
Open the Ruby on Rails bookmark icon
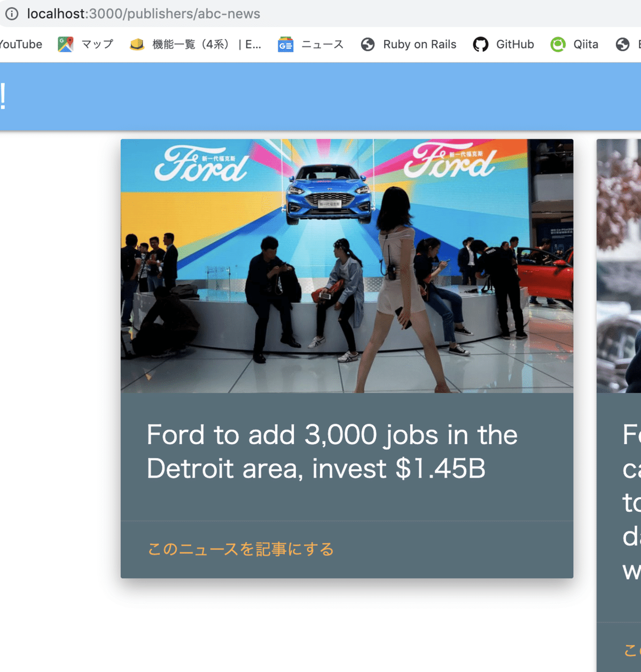pyautogui.click(x=368, y=44)
